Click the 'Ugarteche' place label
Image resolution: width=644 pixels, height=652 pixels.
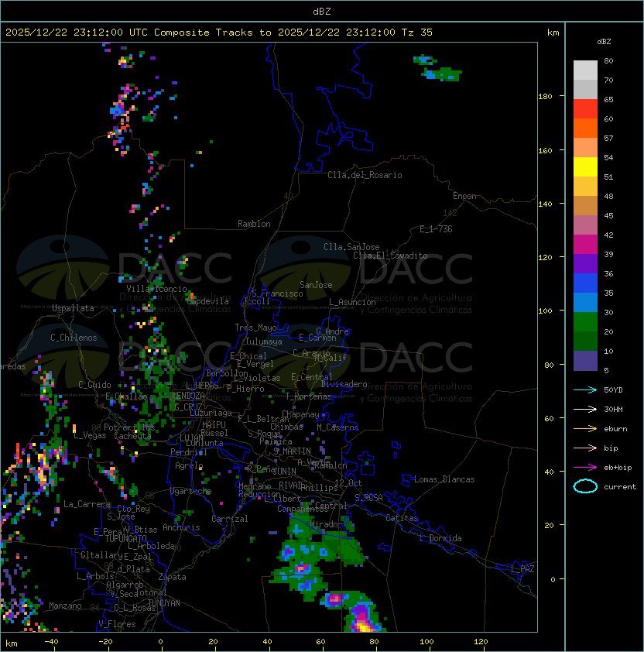pyautogui.click(x=190, y=491)
